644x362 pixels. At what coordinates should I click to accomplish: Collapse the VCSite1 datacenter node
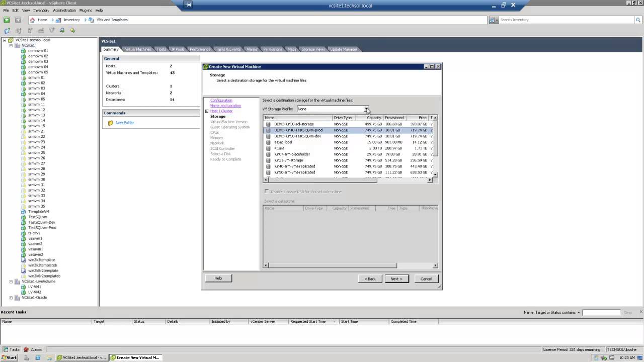(x=11, y=46)
